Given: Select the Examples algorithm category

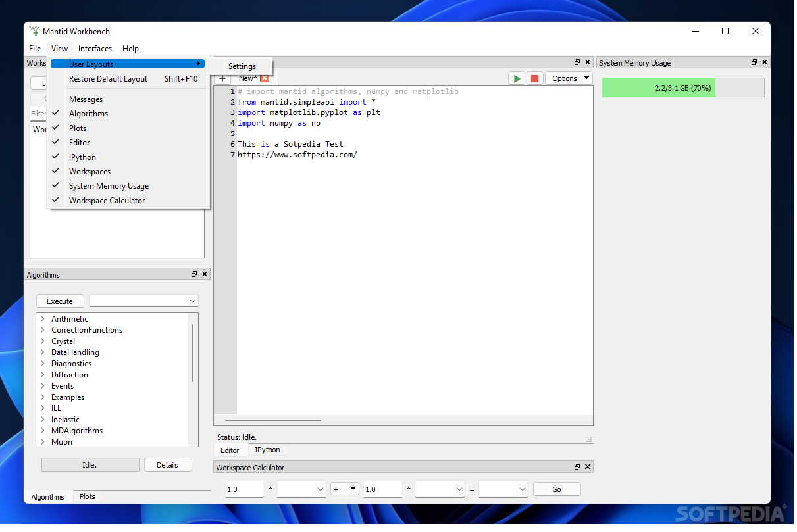Looking at the screenshot, I should (68, 397).
